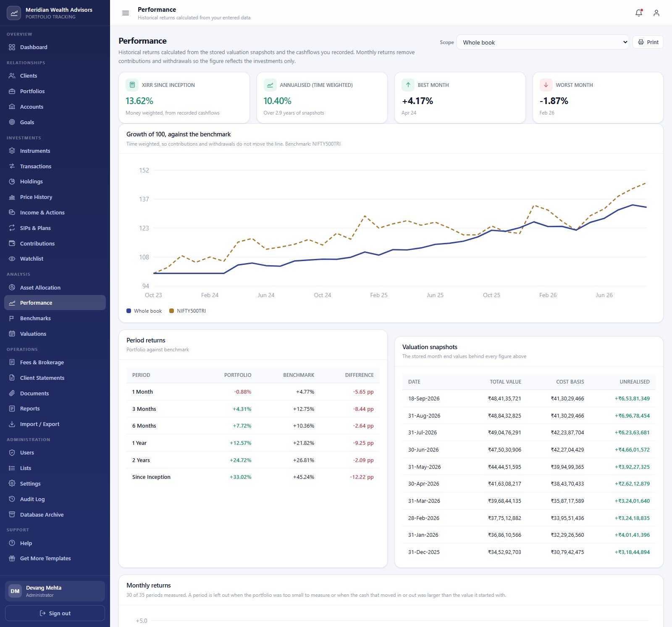Click the SIPs & Plans repeat icon
The image size is (672, 627).
point(12,228)
